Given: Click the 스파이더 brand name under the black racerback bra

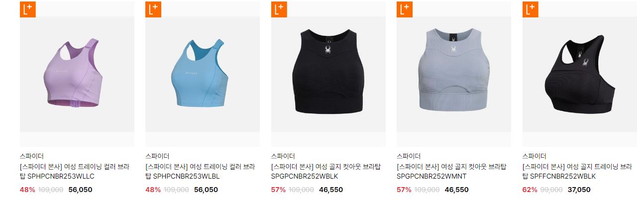Looking at the screenshot, I should pos(535,156).
